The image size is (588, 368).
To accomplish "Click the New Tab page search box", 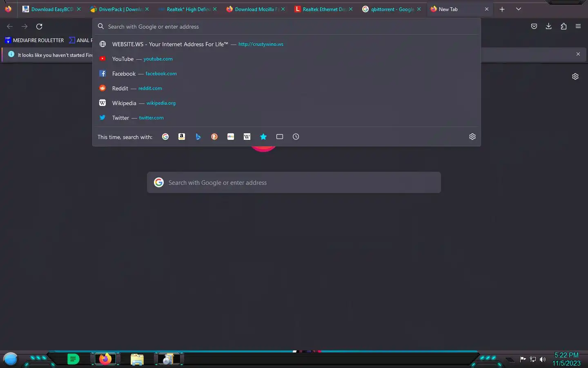I will pos(294,182).
